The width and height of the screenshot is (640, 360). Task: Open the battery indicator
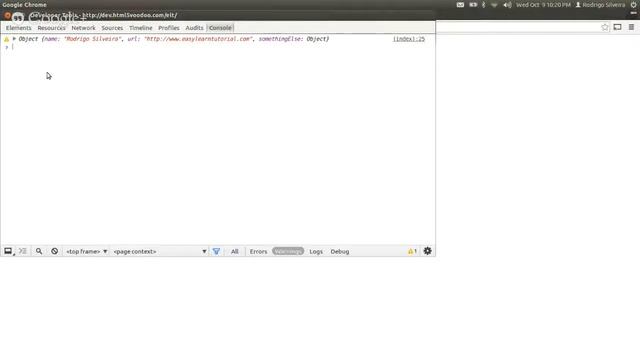[x=473, y=5]
